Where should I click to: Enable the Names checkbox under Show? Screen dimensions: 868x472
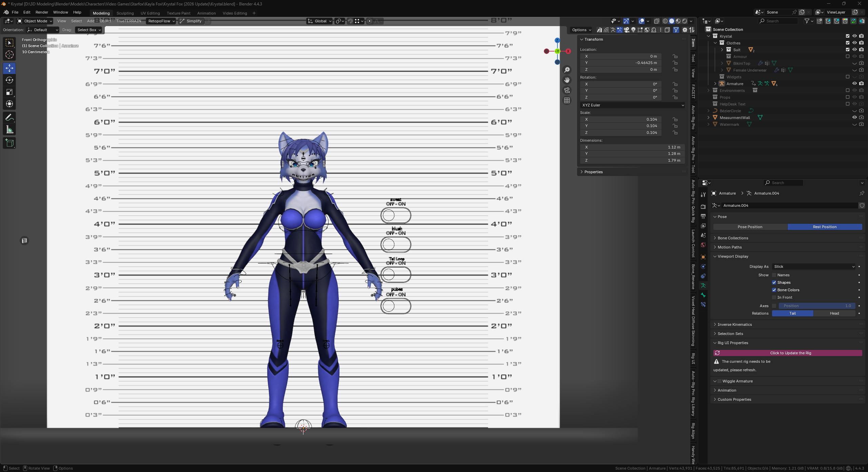pyautogui.click(x=774, y=275)
